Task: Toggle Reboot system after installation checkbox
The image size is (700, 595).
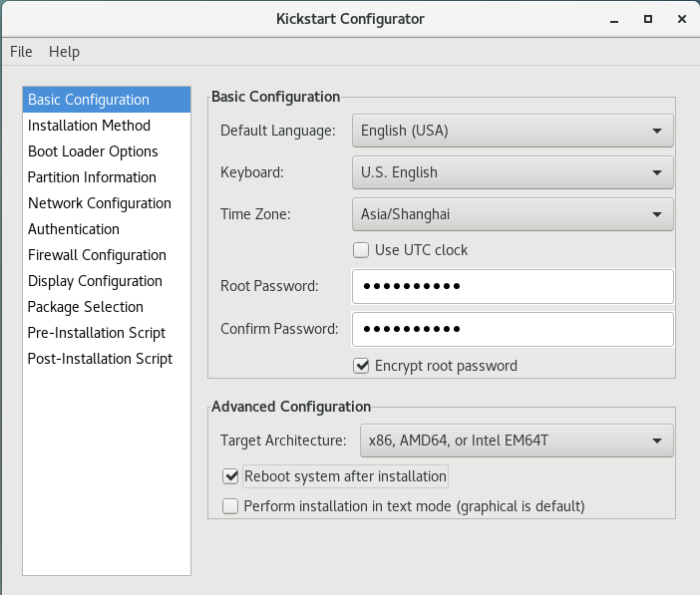Action: (x=230, y=476)
